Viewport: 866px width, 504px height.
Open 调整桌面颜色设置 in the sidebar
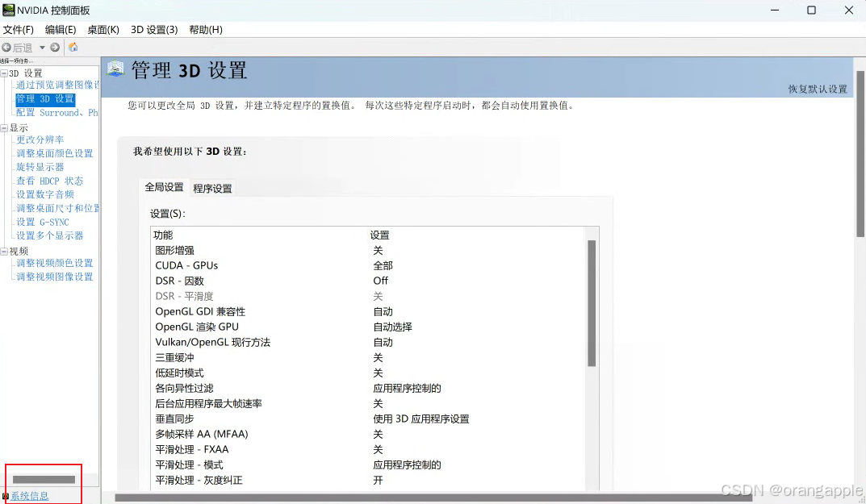[55, 153]
